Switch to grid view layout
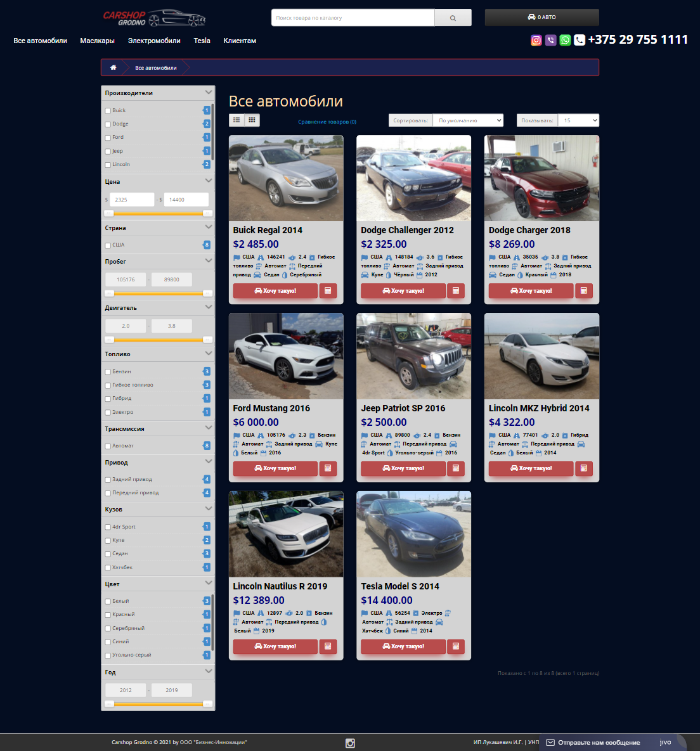This screenshot has height=751, width=700. [252, 120]
